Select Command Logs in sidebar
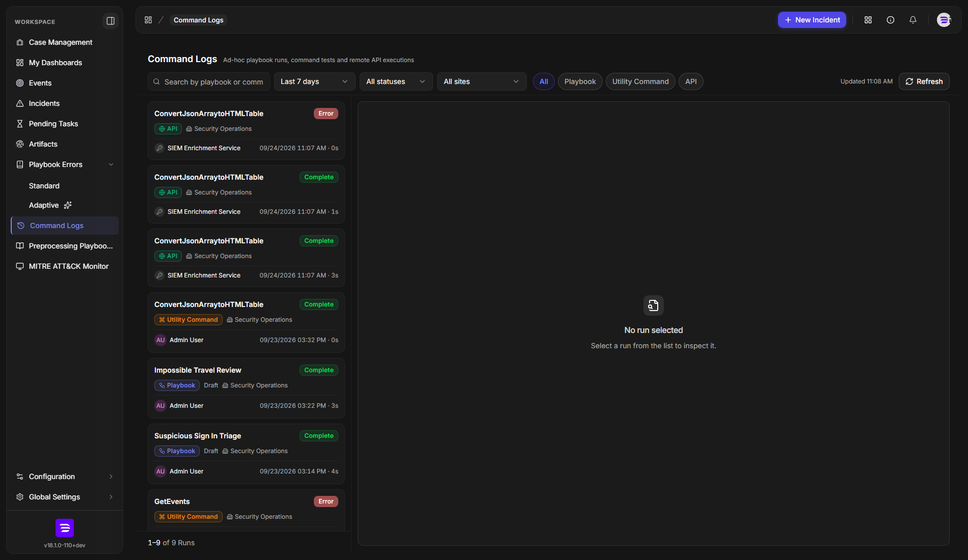Screen dimensions: 968x560 [65, 226]
